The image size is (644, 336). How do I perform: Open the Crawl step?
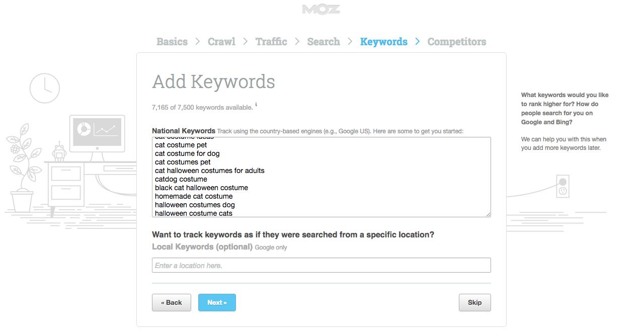[x=221, y=42]
